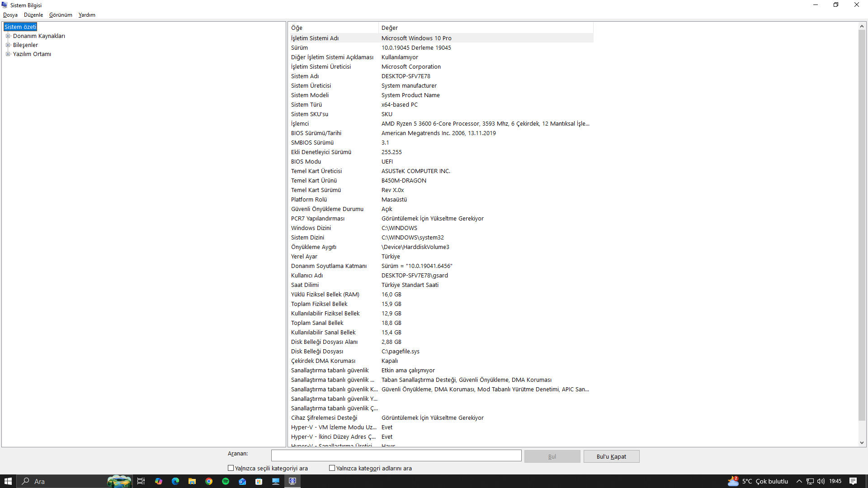This screenshot has height=488, width=868.
Task: Launch Google Chrome from the taskbar
Action: point(209,481)
